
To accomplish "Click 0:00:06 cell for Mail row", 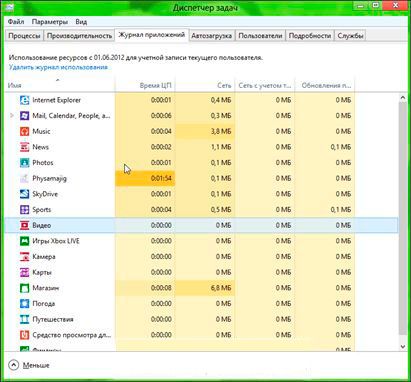I will 145,116.
